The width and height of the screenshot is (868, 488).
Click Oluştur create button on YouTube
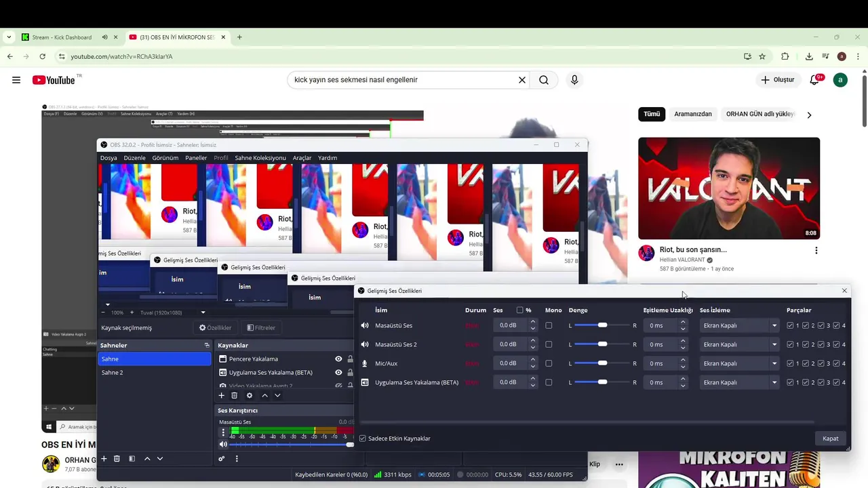777,80
